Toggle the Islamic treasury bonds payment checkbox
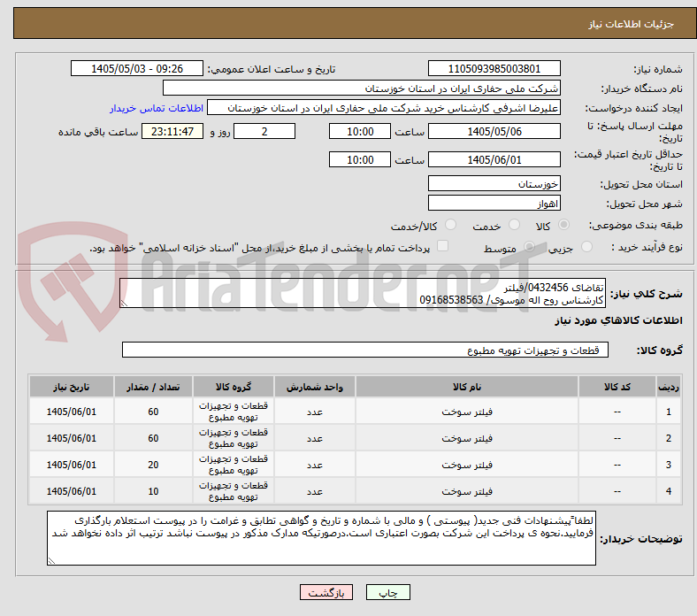This screenshot has width=697, height=616. click(x=443, y=246)
